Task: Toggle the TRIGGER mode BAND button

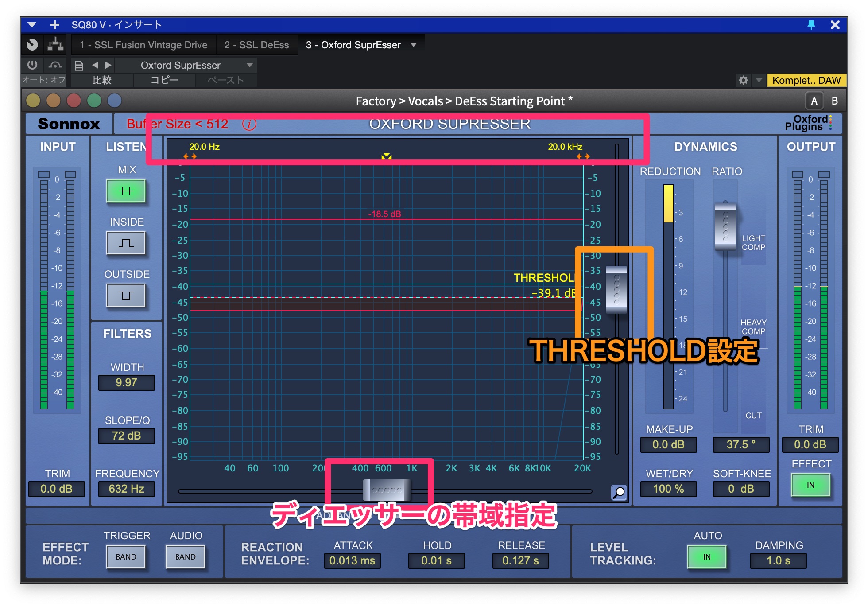Action: [x=126, y=557]
